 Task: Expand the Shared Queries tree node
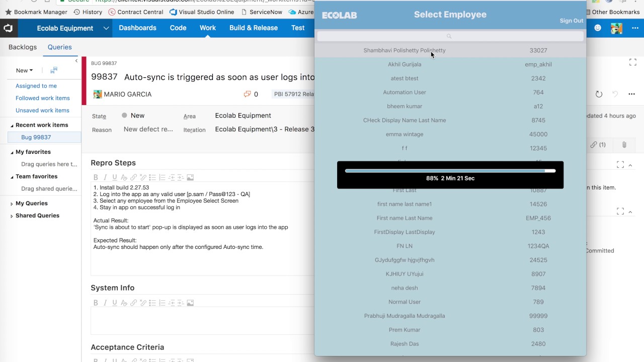tap(12, 216)
